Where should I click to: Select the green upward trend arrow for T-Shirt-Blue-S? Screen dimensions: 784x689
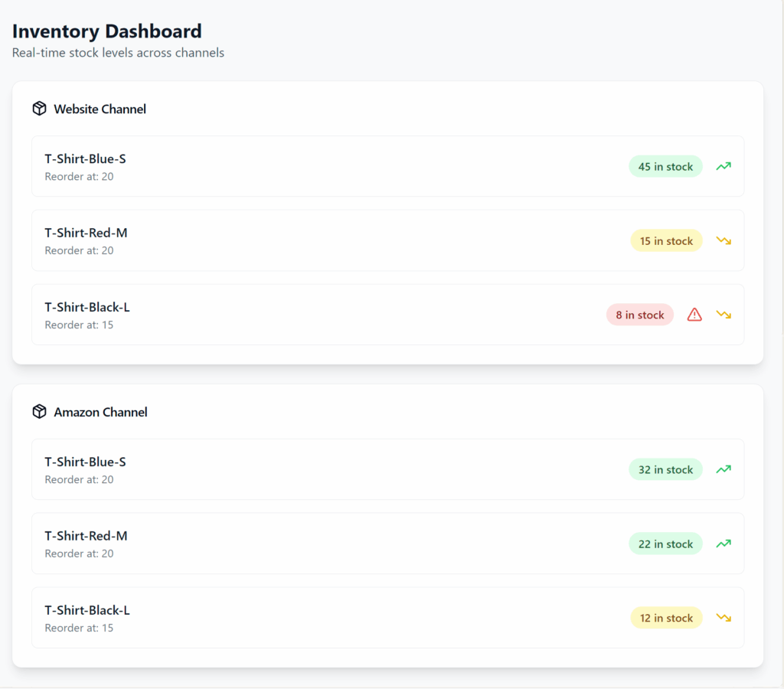(723, 166)
